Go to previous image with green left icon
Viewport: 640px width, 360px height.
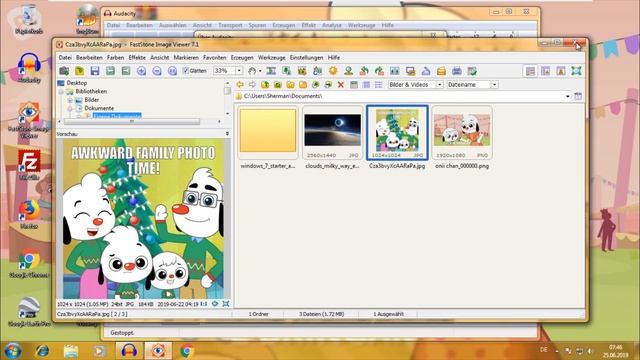pyautogui.click(x=110, y=71)
